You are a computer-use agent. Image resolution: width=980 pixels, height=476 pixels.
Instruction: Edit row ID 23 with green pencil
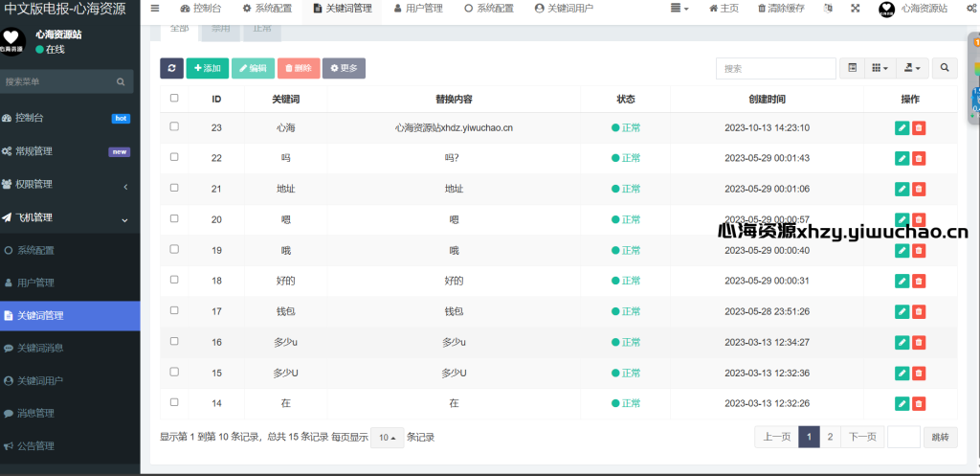point(902,127)
